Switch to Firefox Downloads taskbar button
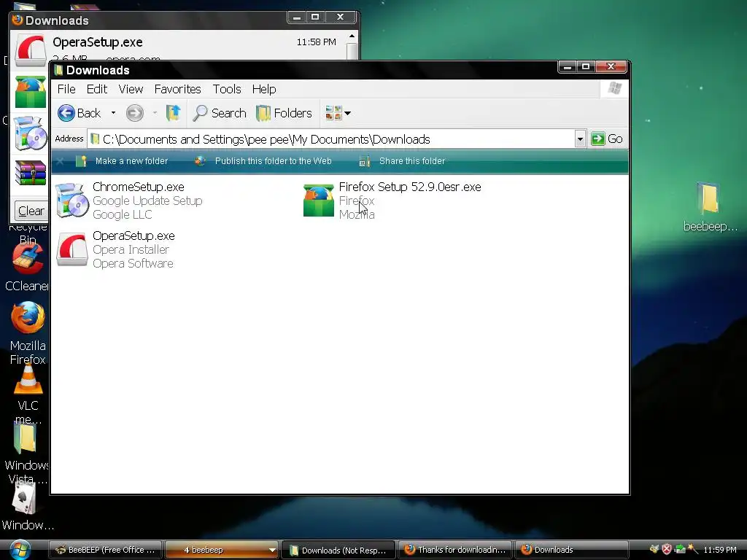The width and height of the screenshot is (747, 560). coord(570,550)
